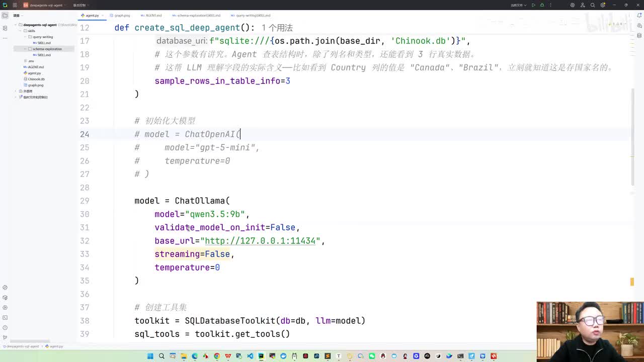Start debugging with the green bug icon
Viewport: 644px width, 362px height.
point(542,5)
